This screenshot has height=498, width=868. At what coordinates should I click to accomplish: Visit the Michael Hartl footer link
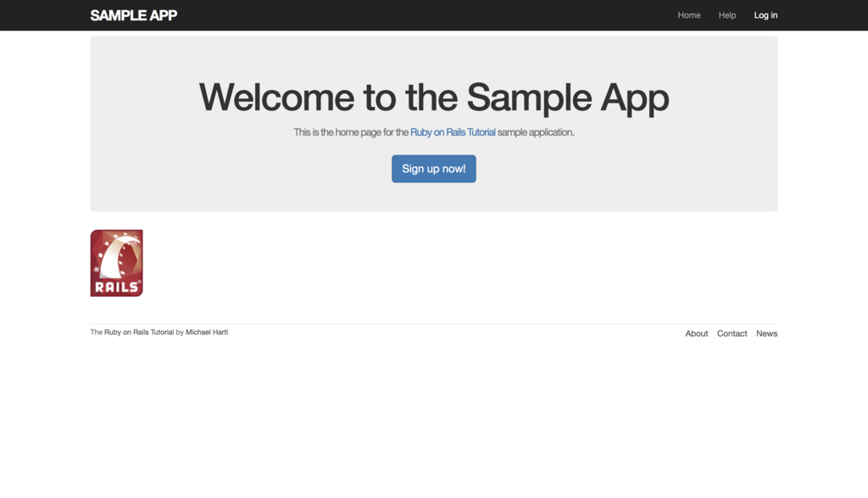207,333
